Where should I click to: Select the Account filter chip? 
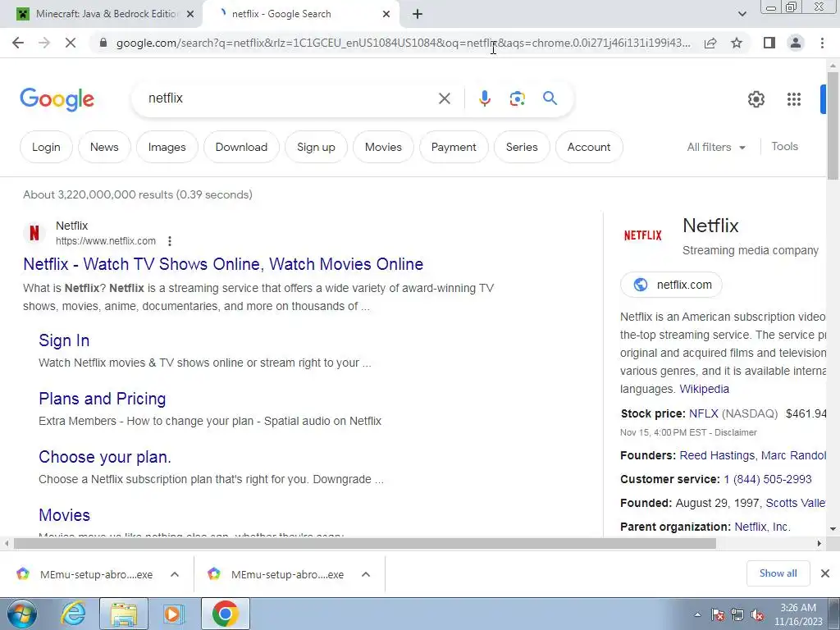(589, 147)
